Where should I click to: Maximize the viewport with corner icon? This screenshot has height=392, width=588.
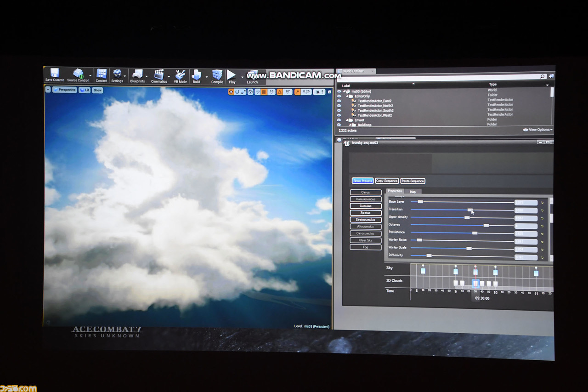pyautogui.click(x=329, y=92)
